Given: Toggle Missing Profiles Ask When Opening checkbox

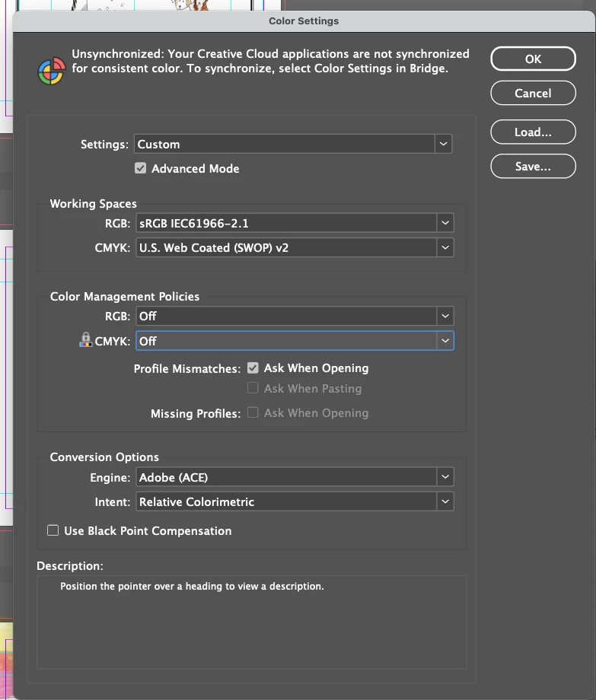Looking at the screenshot, I should click(253, 412).
